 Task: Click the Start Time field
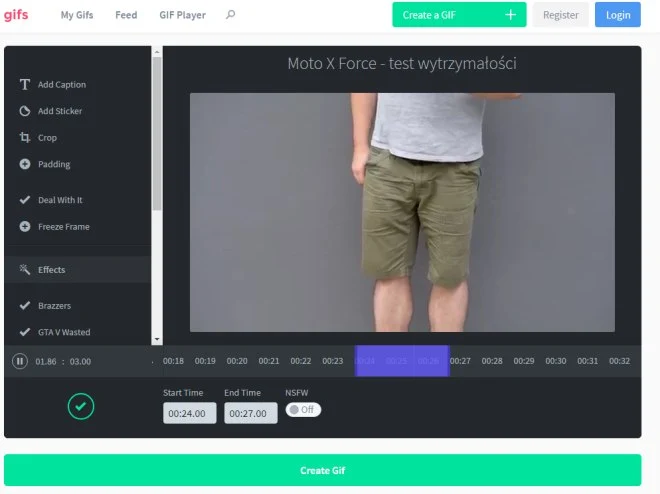189,413
